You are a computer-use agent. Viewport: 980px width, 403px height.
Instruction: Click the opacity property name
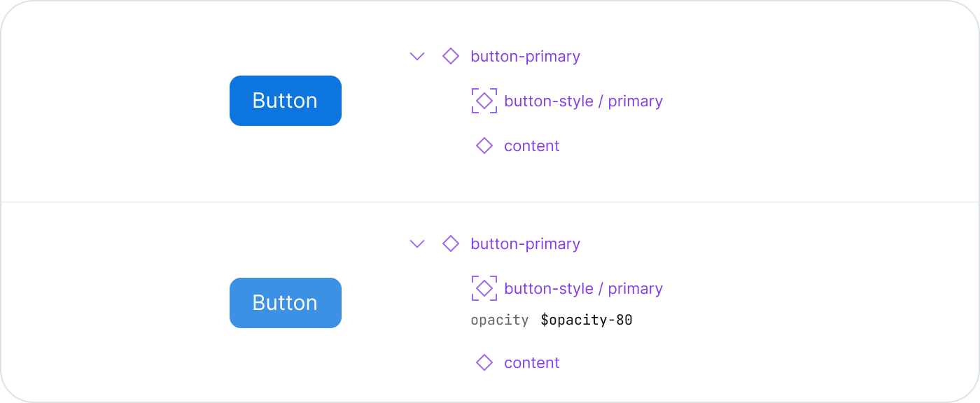[499, 320]
